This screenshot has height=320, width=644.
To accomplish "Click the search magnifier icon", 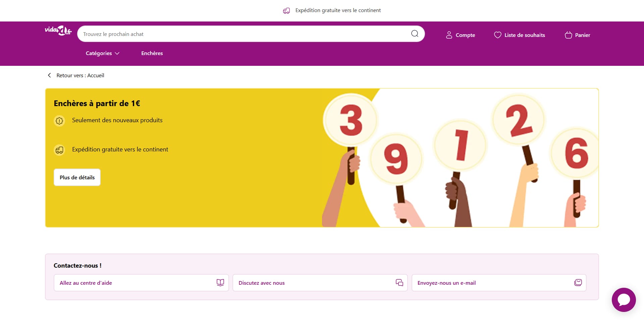I will [x=415, y=34].
